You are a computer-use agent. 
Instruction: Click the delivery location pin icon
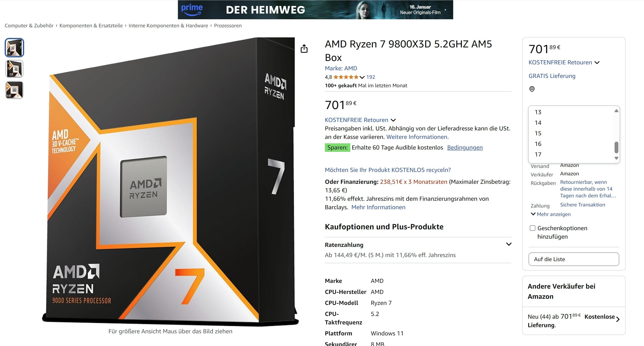(532, 89)
